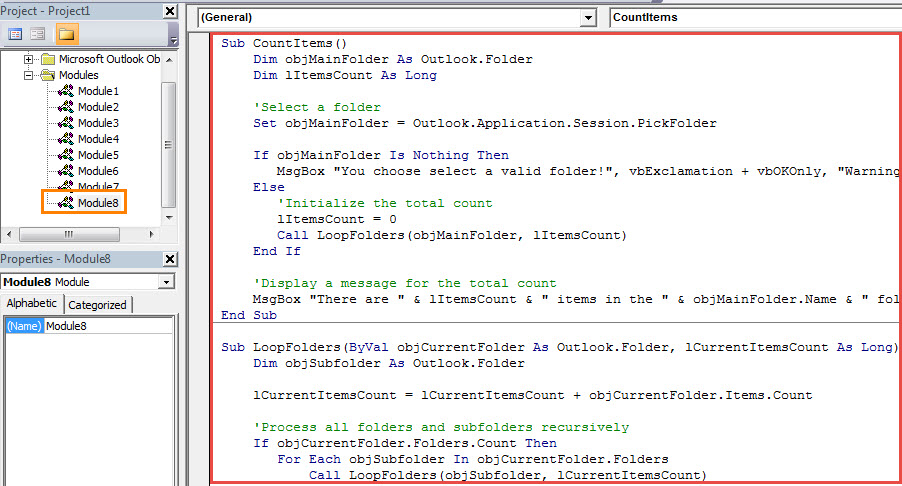Click the 'If objMainFolder Is Nothing Then' line
The width and height of the screenshot is (902, 486).
point(381,155)
